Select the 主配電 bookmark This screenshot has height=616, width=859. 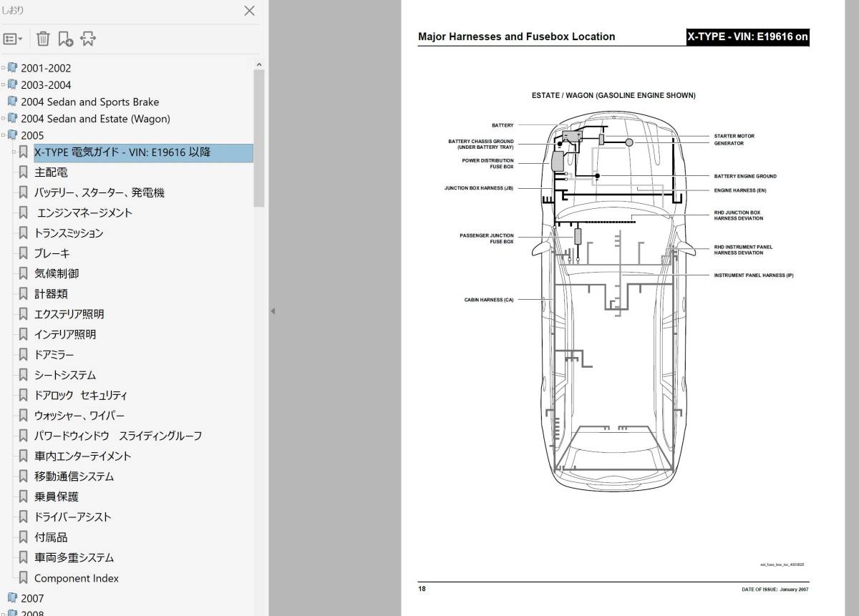51,172
